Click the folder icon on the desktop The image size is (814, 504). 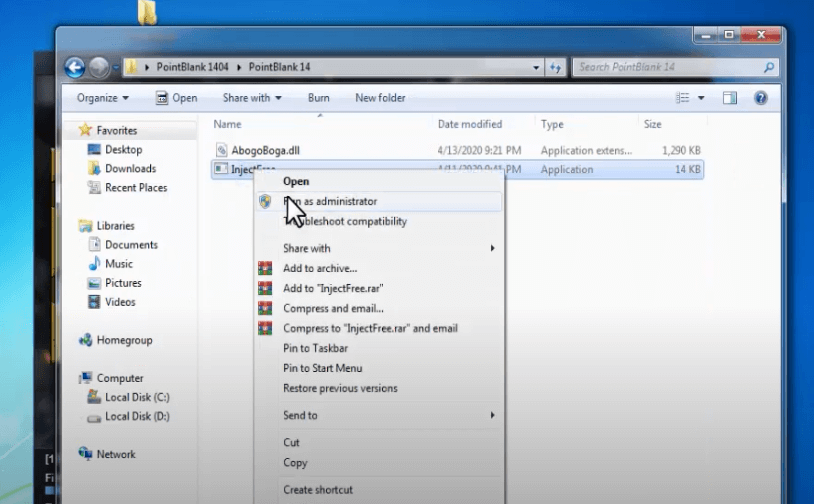[x=147, y=12]
